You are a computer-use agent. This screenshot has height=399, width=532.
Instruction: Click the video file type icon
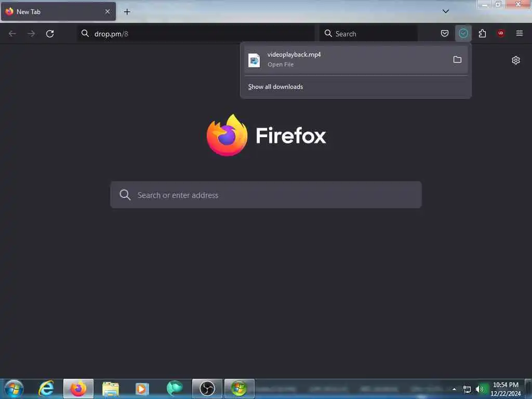(x=254, y=60)
